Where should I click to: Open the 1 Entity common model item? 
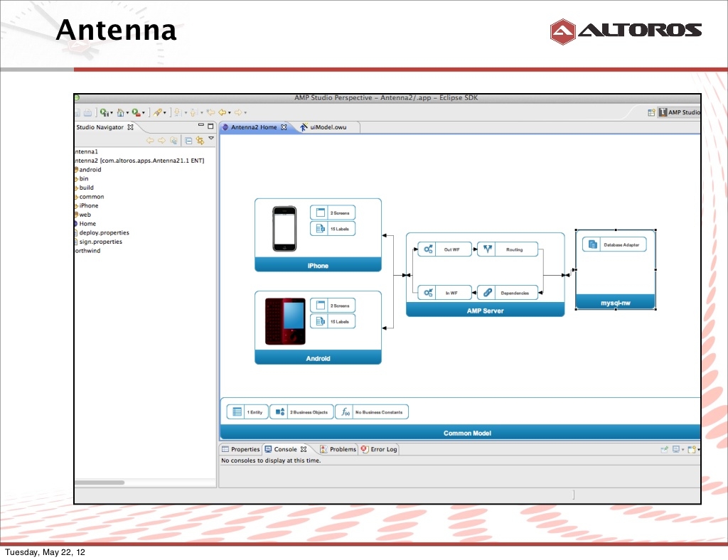point(247,412)
